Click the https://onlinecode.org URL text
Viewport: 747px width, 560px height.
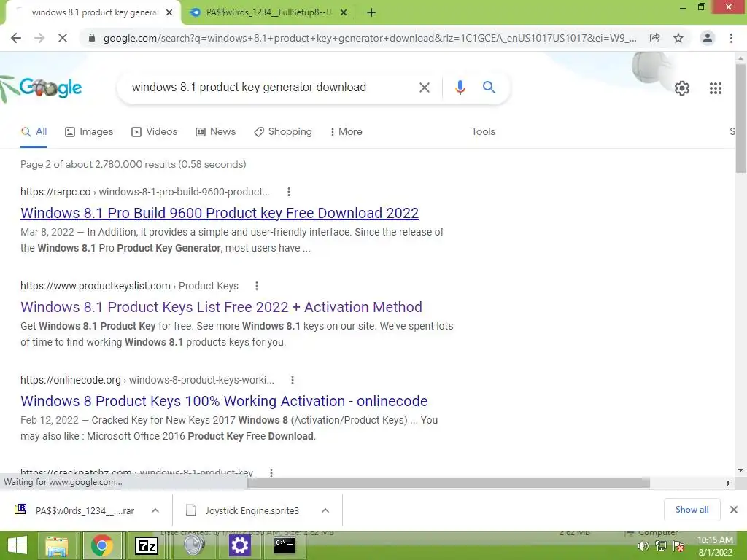[x=71, y=380]
